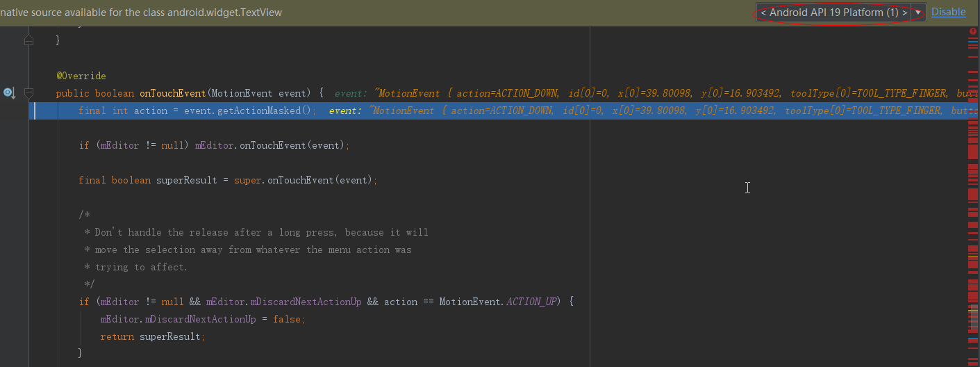Screen dimensions: 980x367
Task: Click the @Override annotation
Action: pyautogui.click(x=81, y=76)
